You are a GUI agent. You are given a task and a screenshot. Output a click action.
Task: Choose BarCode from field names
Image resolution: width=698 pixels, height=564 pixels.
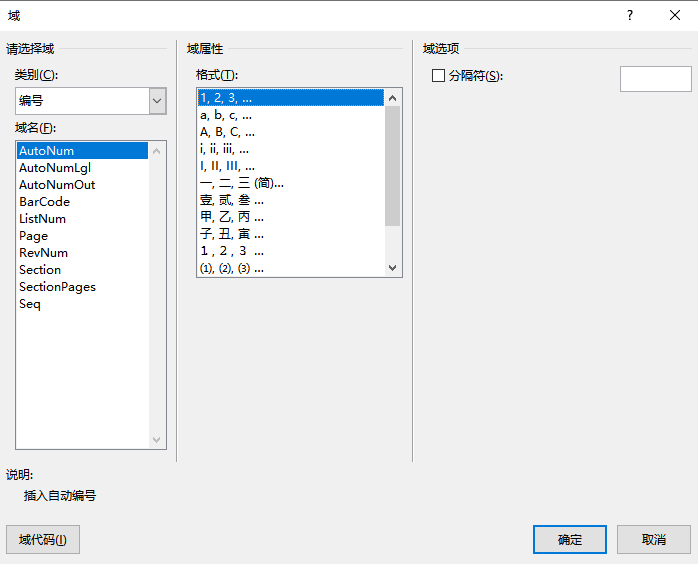click(82, 202)
